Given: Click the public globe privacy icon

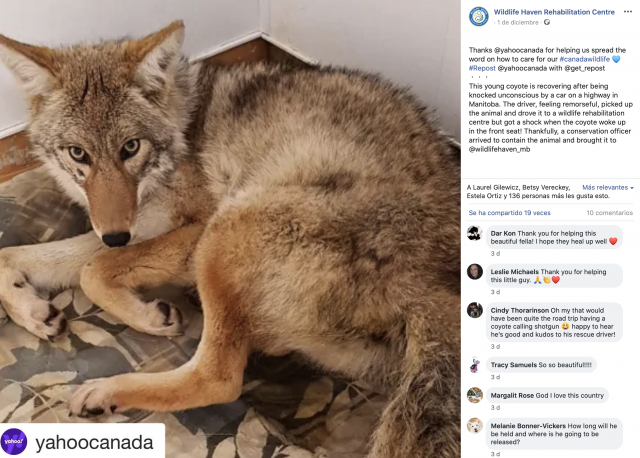Looking at the screenshot, I should 546,22.
